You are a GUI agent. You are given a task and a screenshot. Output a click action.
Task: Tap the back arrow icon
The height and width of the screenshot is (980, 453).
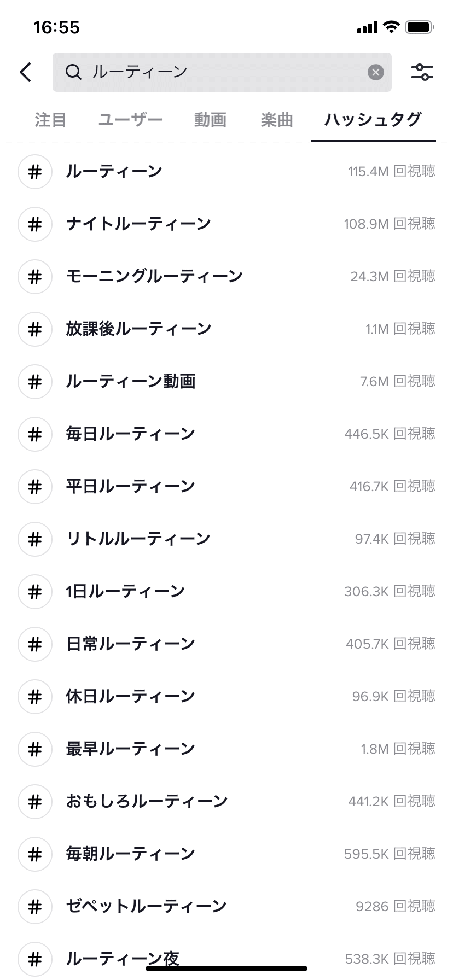pyautogui.click(x=26, y=72)
